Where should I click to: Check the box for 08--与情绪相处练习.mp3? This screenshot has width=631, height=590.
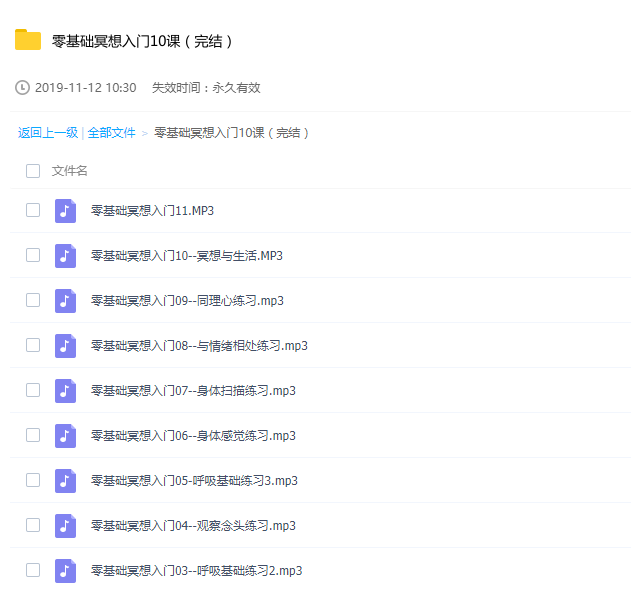coord(33,345)
